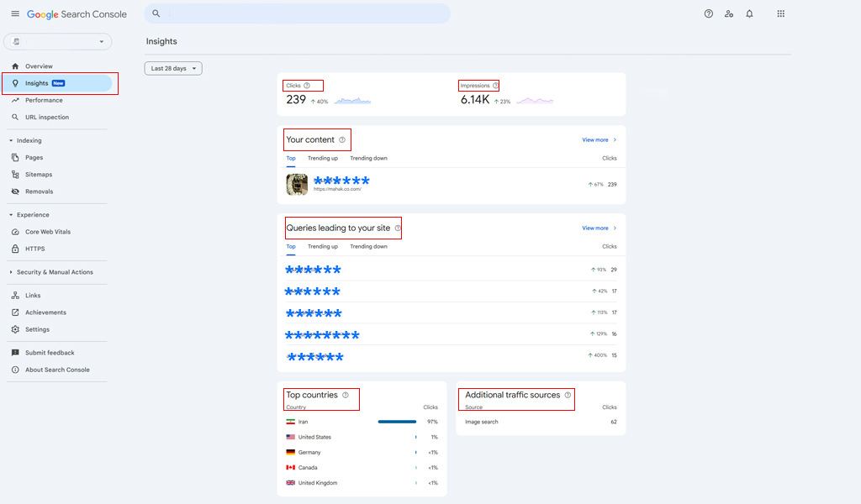Click the page thumbnail in Your content

click(297, 184)
